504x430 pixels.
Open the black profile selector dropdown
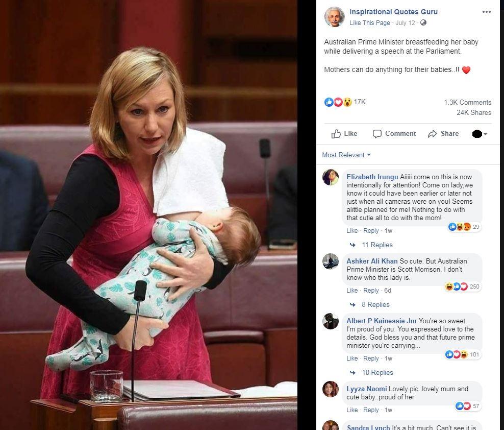coord(480,134)
